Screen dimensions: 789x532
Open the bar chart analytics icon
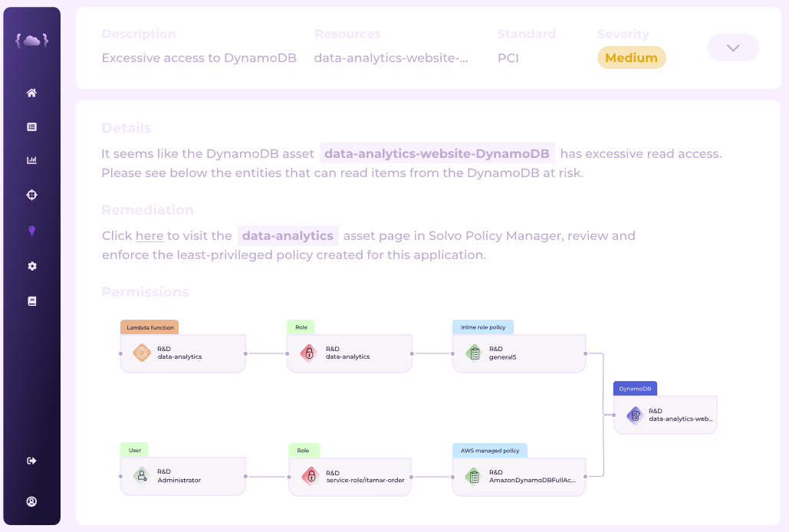[x=31, y=160]
